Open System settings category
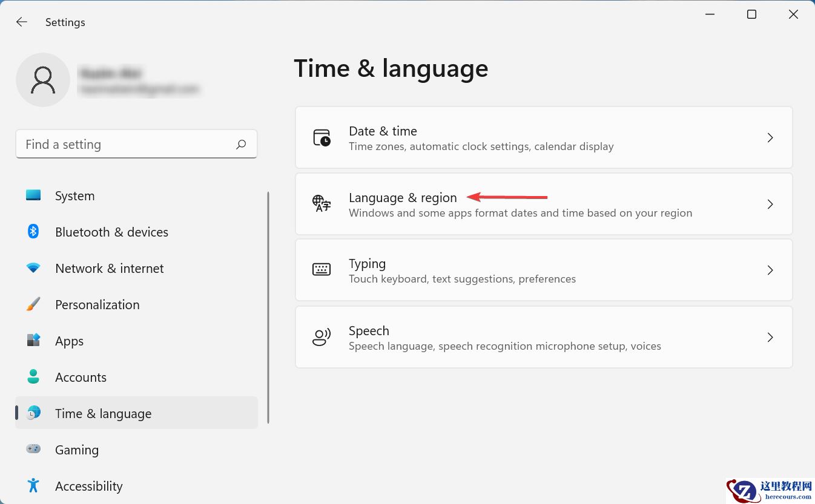 136,195
